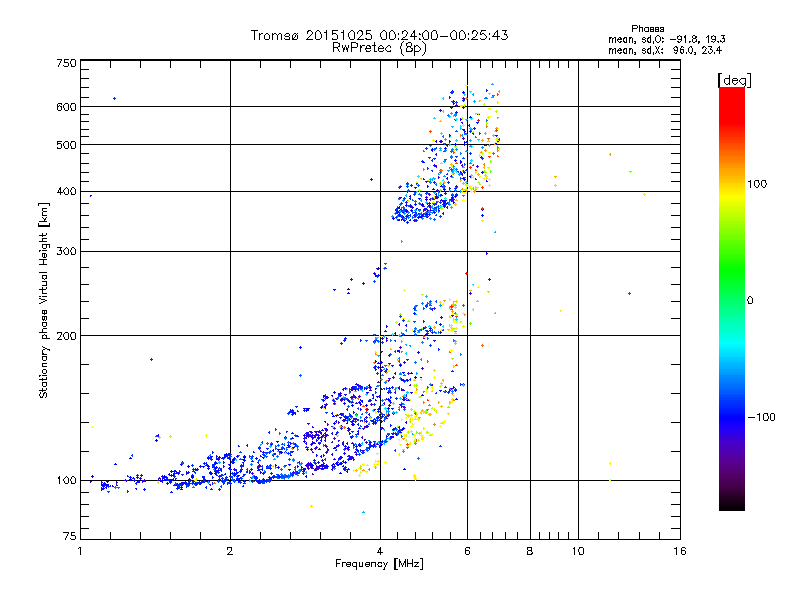
Task: Click the '100' colorbar tick label
Action: coord(757,184)
